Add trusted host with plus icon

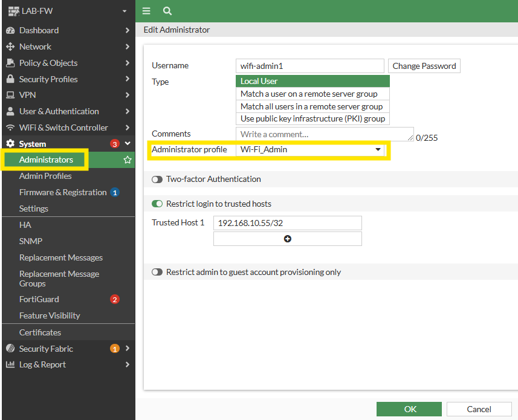[x=288, y=239]
